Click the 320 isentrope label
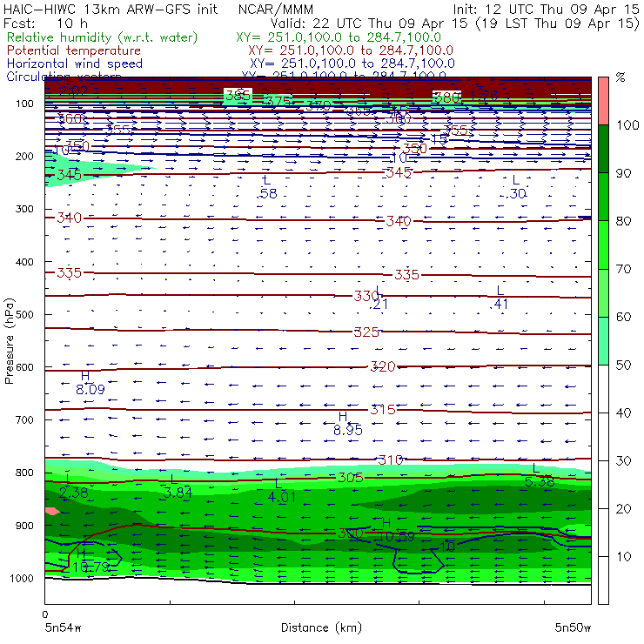This screenshot has height=644, width=644. [x=383, y=366]
